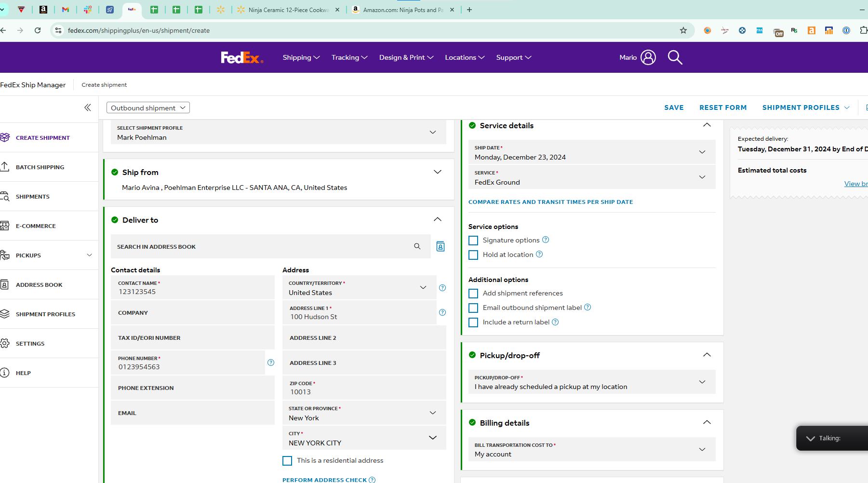Viewport: 868px width, 483px height.
Task: Click the magnifier in Search in Address Book
Action: click(417, 246)
